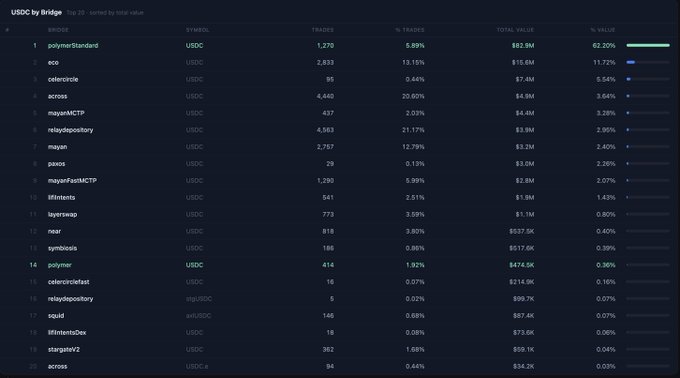Select the stargateV2 bridge name
The height and width of the screenshot is (378, 680).
click(64, 349)
